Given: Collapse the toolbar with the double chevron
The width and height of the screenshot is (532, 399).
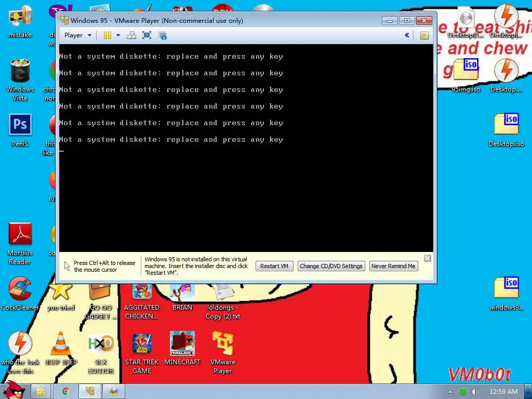Looking at the screenshot, I should tap(407, 35).
